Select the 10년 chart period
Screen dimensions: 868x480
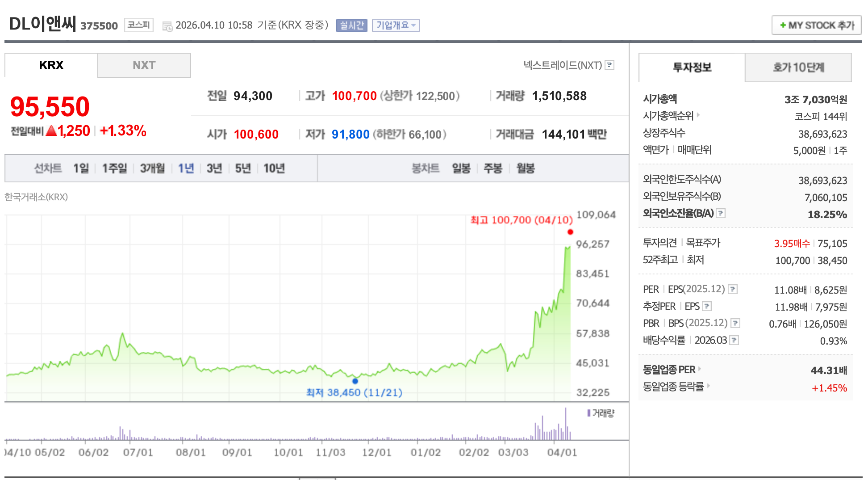[274, 168]
